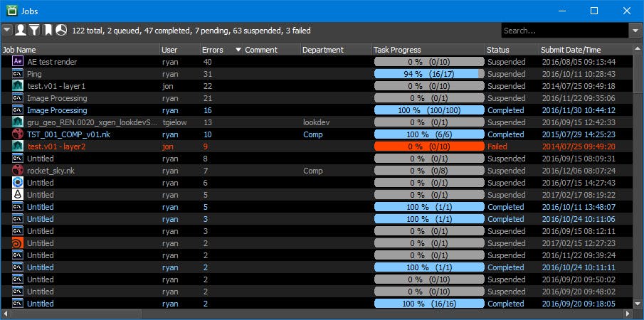Click the horizontal scrollbar left arrow

click(x=6, y=314)
